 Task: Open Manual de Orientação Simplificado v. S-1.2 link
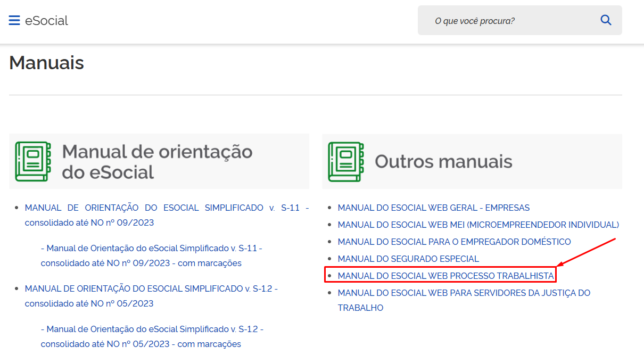click(151, 289)
